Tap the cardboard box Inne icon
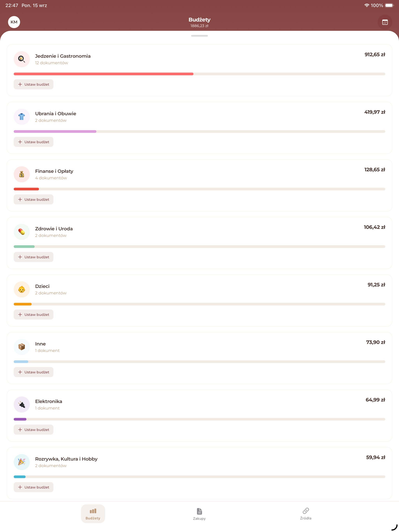The height and width of the screenshot is (532, 399). click(22, 347)
